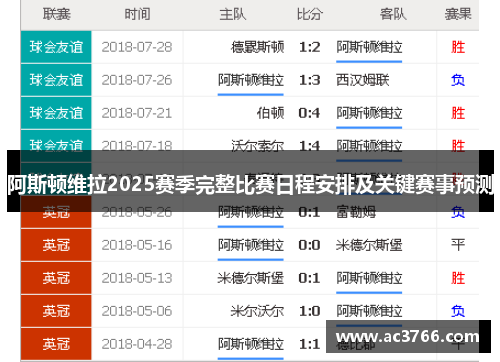Click score 0:4 for the 伯顿 match

[x=310, y=113]
